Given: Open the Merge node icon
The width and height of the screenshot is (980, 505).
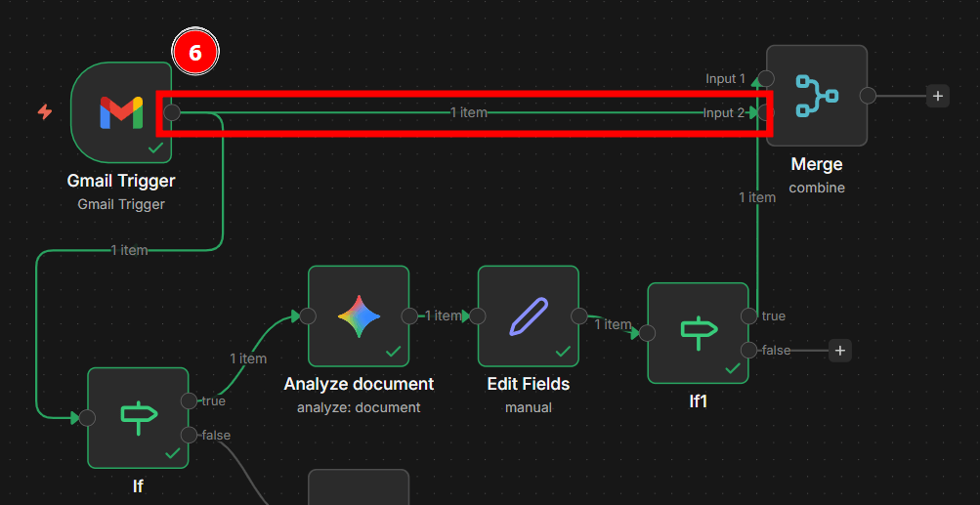Looking at the screenshot, I should pos(817,96).
